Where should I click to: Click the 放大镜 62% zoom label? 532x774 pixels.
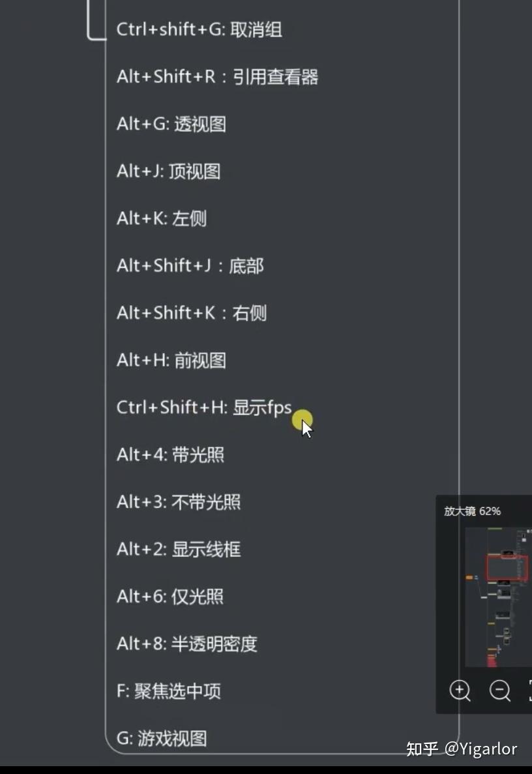click(x=472, y=511)
